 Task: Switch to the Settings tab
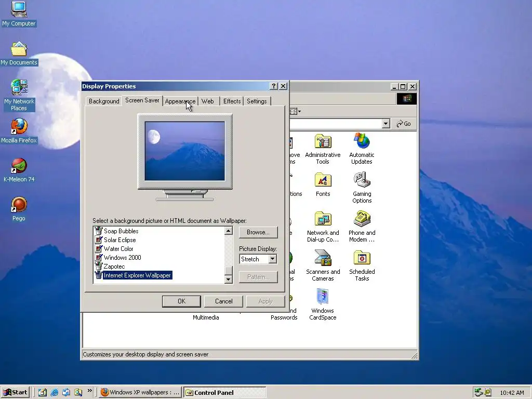point(257,101)
